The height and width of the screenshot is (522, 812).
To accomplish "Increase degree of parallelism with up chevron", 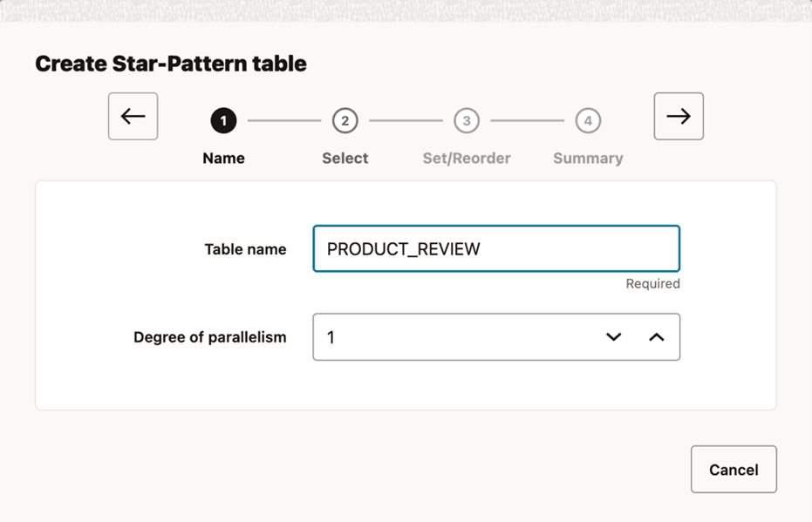I will click(657, 337).
